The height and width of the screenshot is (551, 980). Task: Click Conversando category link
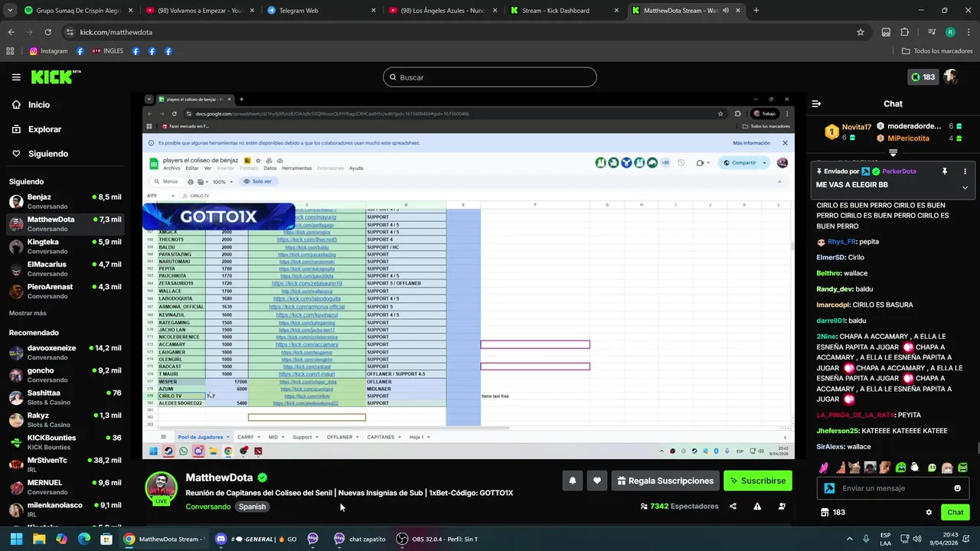click(207, 507)
